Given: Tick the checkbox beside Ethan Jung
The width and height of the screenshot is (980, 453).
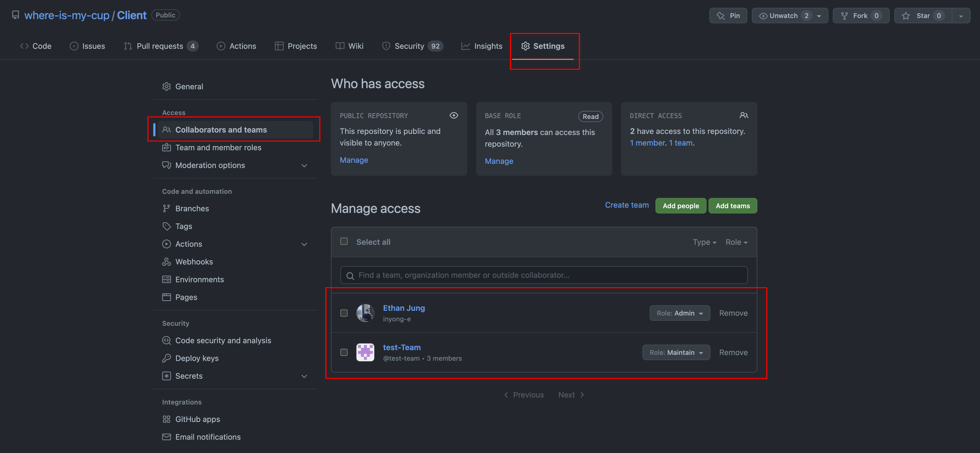Looking at the screenshot, I should click(344, 313).
